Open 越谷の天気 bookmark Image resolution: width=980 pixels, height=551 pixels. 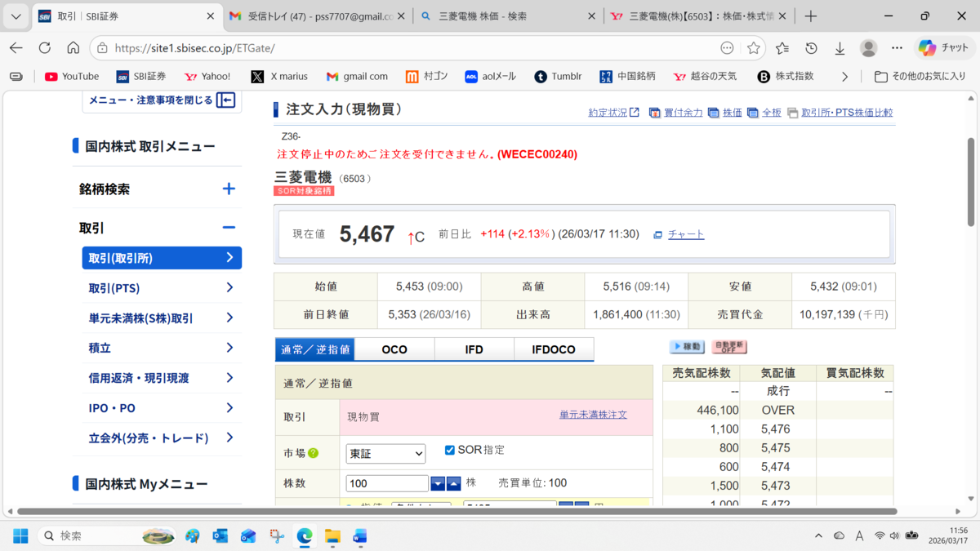pos(705,76)
